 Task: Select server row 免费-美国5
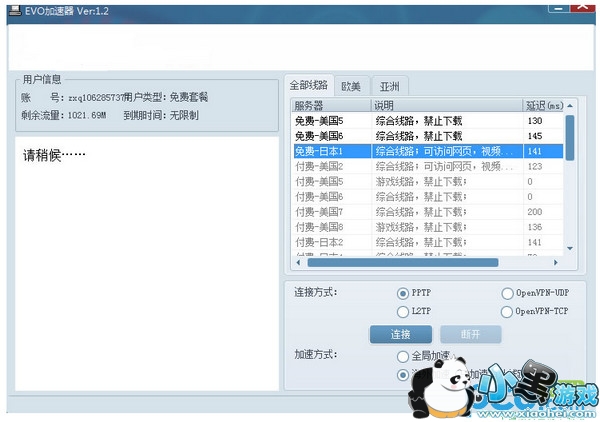pos(428,121)
